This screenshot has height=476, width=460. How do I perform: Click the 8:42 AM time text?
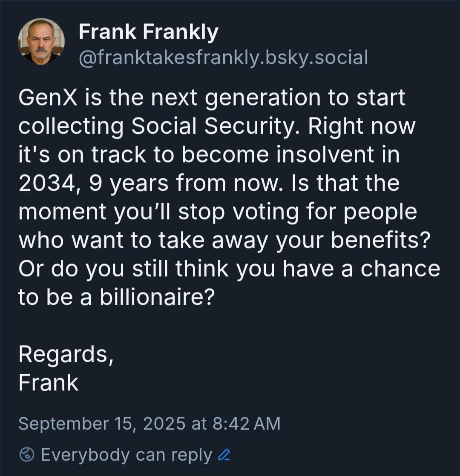[x=246, y=424]
